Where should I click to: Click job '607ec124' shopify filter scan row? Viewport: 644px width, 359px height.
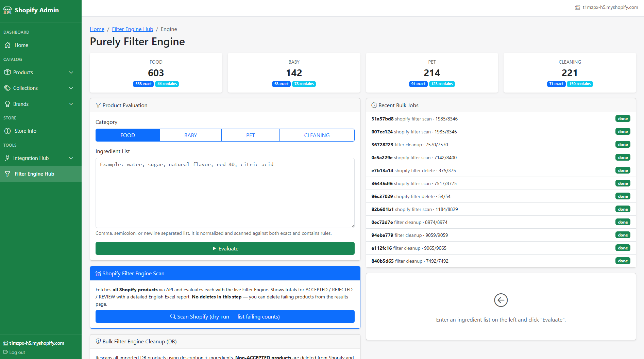click(501, 132)
